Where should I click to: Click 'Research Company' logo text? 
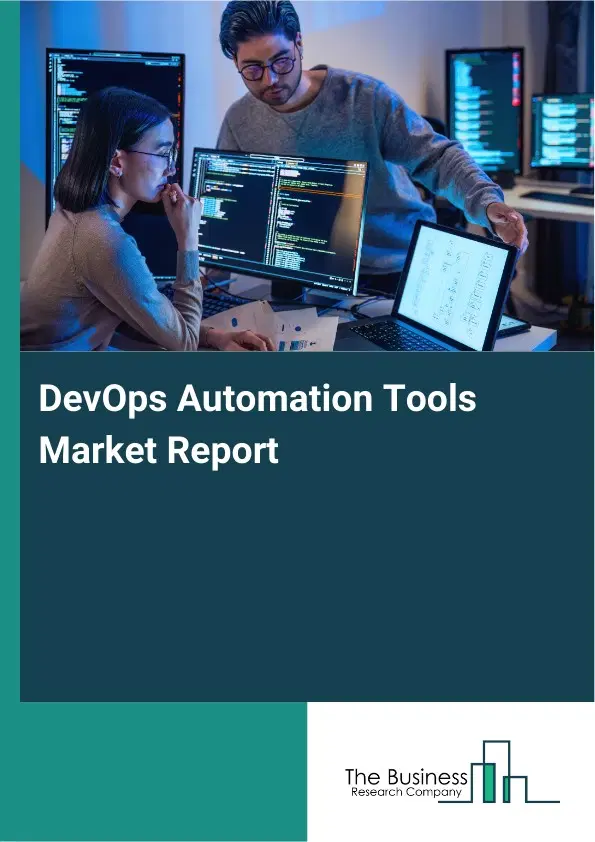click(407, 792)
